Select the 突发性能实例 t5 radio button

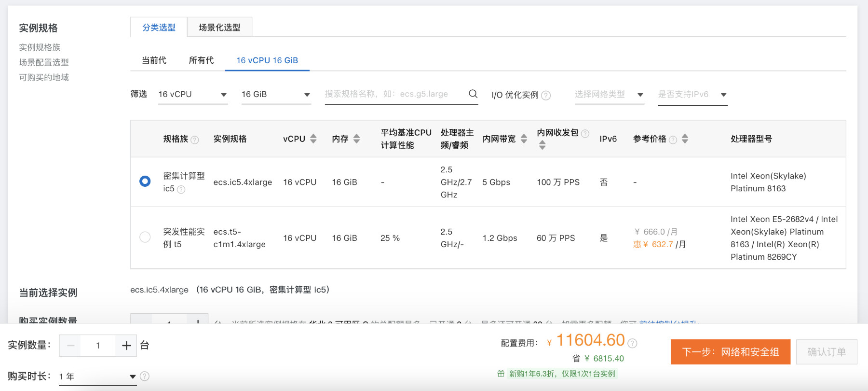tap(145, 237)
